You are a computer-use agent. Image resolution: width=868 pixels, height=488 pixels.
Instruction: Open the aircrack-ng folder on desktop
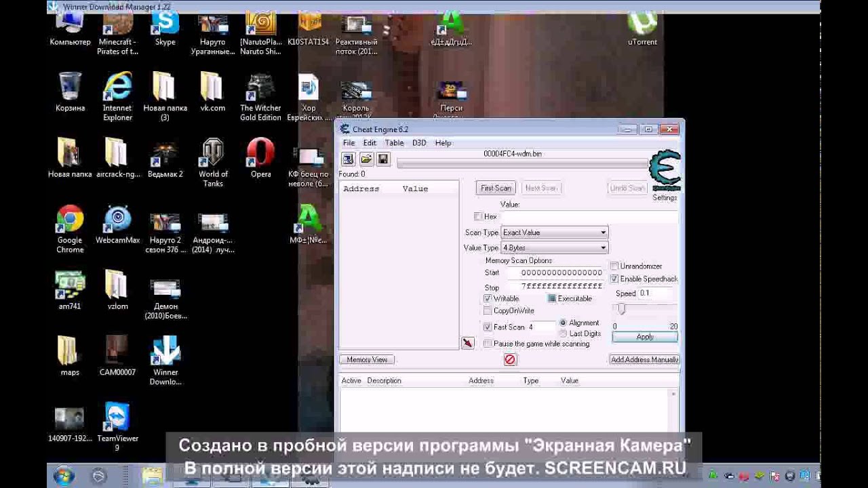point(118,159)
